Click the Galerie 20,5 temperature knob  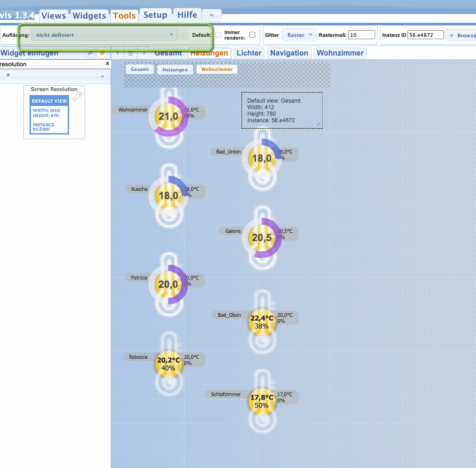pyautogui.click(x=262, y=237)
